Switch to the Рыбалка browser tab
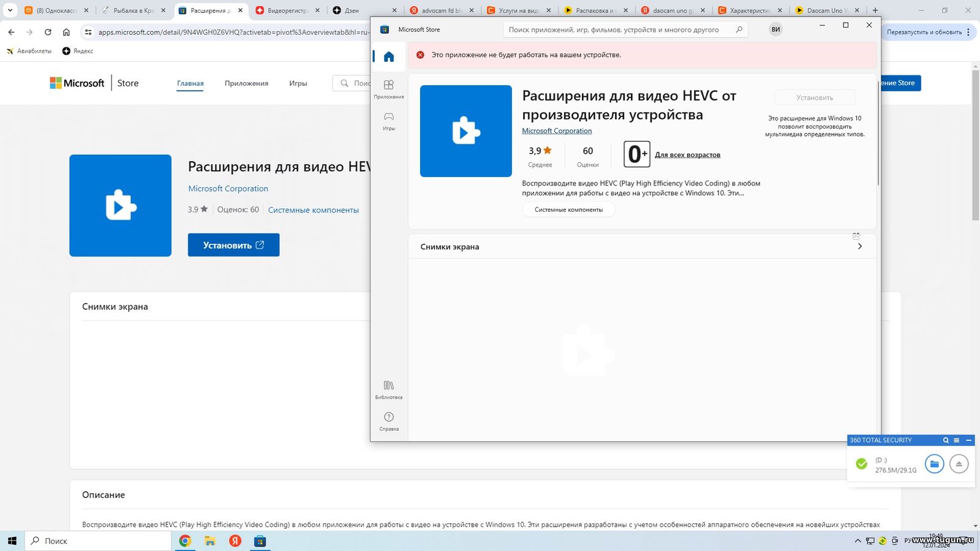 click(x=134, y=10)
